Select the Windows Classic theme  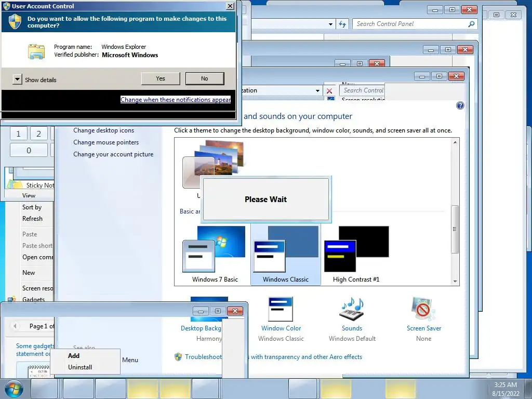pos(286,255)
